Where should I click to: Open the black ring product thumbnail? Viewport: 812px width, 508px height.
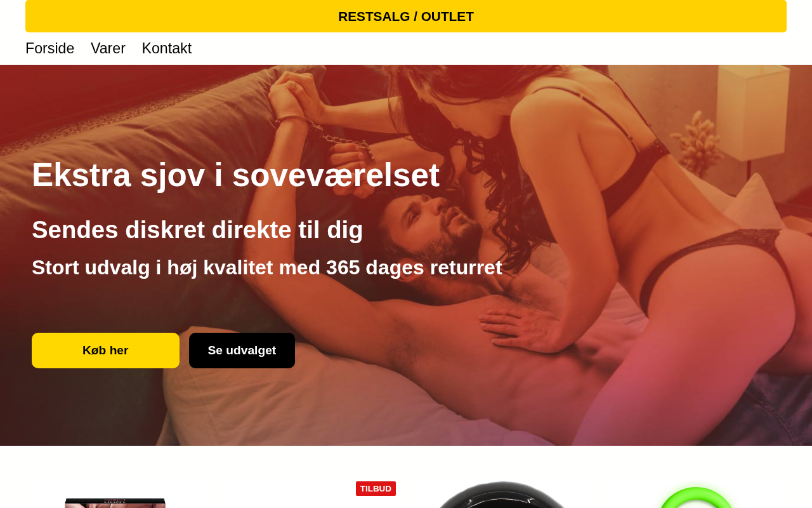[501, 495]
